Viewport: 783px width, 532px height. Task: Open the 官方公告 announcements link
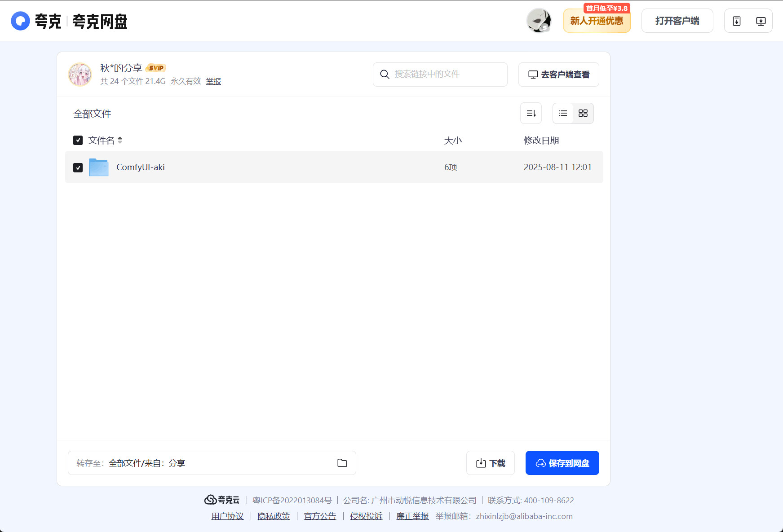pos(320,516)
